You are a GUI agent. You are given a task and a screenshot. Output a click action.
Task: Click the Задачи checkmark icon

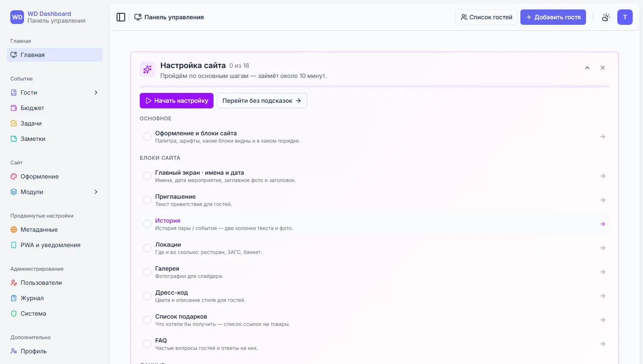pos(14,123)
